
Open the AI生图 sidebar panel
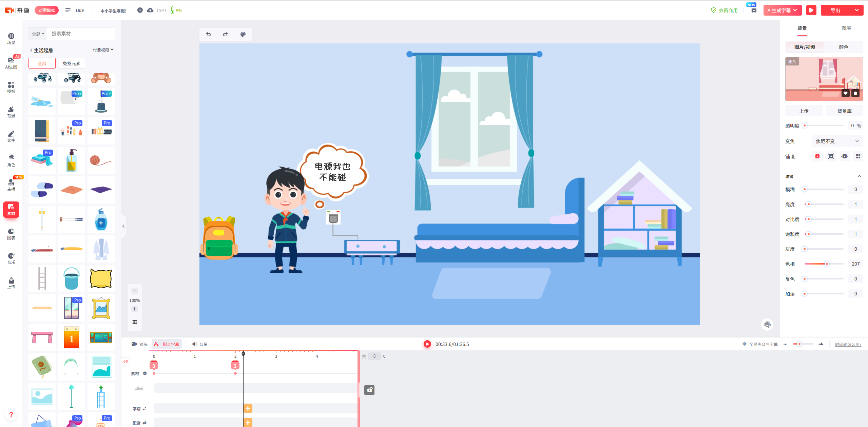tap(11, 62)
